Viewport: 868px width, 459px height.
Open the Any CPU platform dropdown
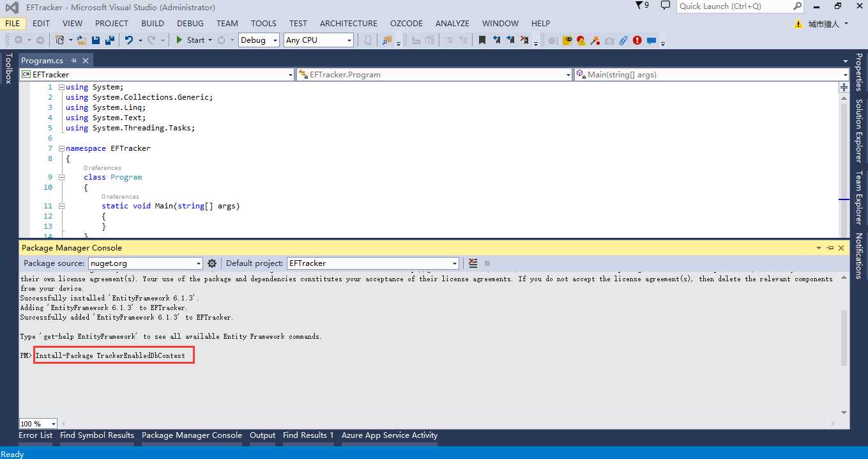tap(319, 40)
